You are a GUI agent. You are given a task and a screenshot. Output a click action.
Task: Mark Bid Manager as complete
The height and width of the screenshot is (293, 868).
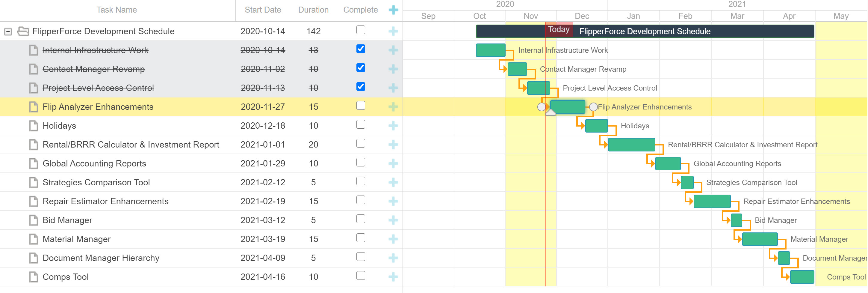(x=361, y=219)
